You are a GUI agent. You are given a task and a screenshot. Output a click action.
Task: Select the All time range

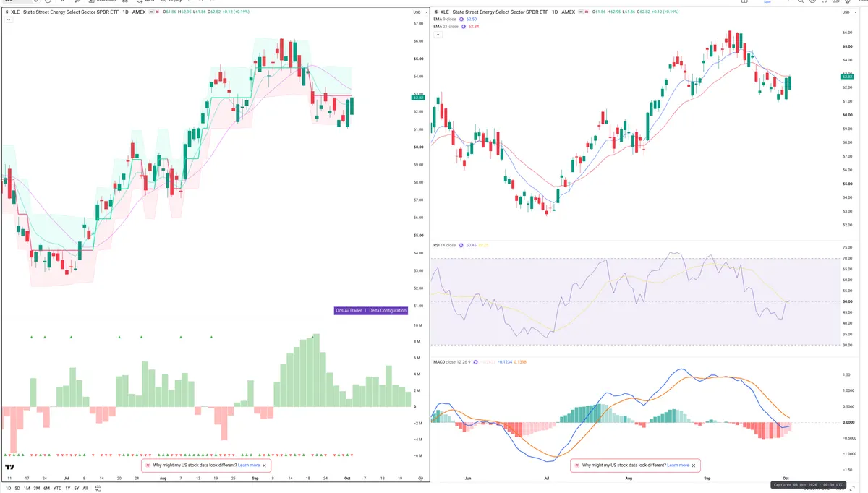click(x=85, y=489)
